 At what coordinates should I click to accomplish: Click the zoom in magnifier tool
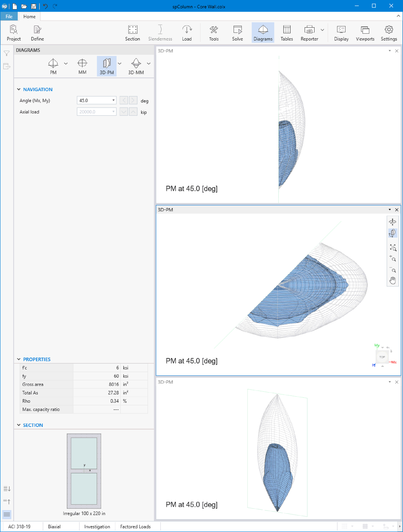(393, 258)
